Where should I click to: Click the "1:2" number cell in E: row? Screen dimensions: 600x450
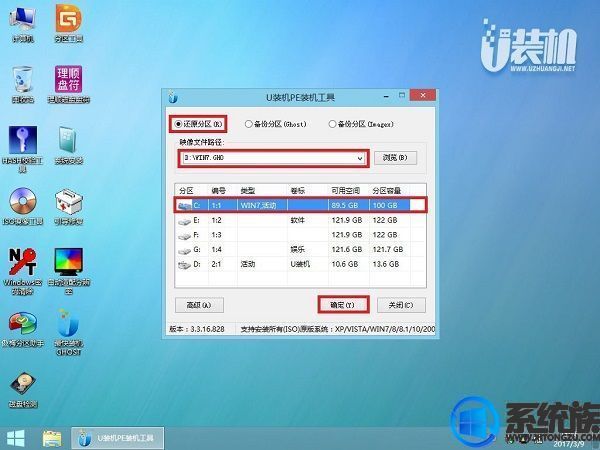pos(217,220)
